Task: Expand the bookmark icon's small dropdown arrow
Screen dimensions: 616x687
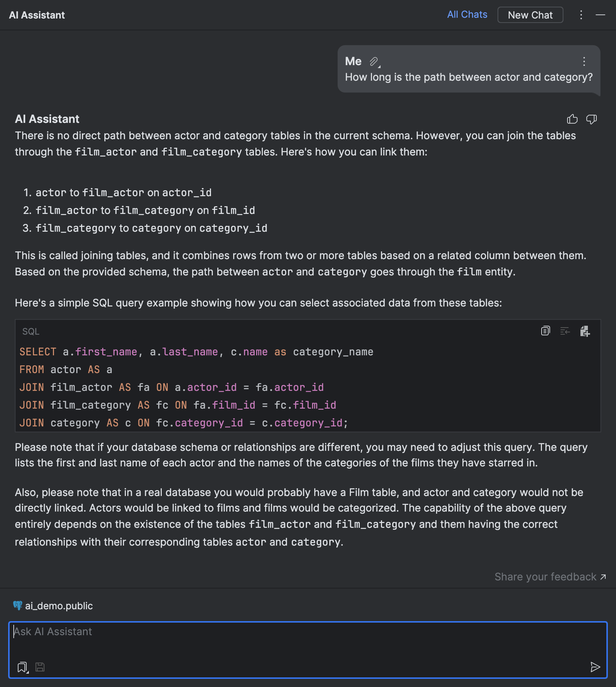Action: 27,672
